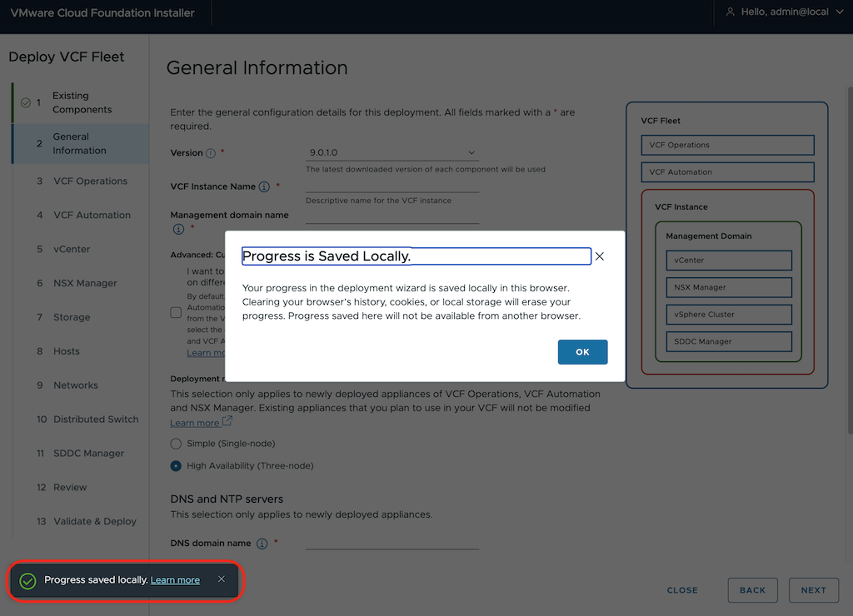
Task: Focus the DNS domain name field
Action: (392, 542)
